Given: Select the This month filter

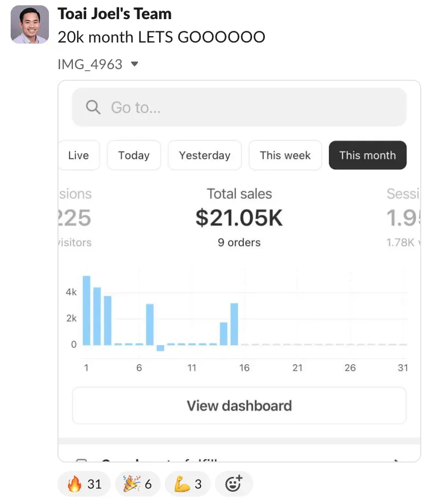Looking at the screenshot, I should (x=368, y=155).
